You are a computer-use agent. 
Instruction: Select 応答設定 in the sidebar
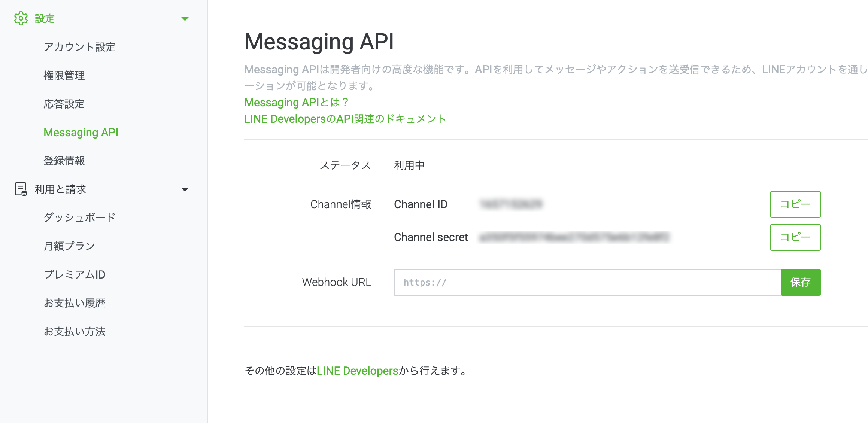click(x=64, y=104)
